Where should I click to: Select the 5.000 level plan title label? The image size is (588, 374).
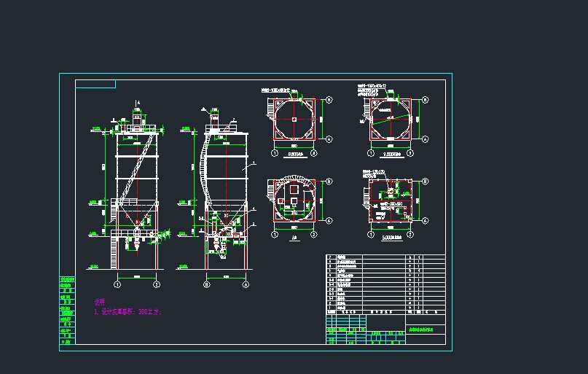(392, 238)
